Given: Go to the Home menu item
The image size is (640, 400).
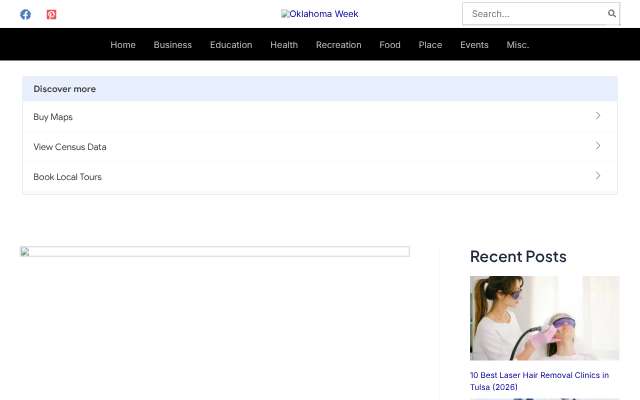Looking at the screenshot, I should click(123, 45).
